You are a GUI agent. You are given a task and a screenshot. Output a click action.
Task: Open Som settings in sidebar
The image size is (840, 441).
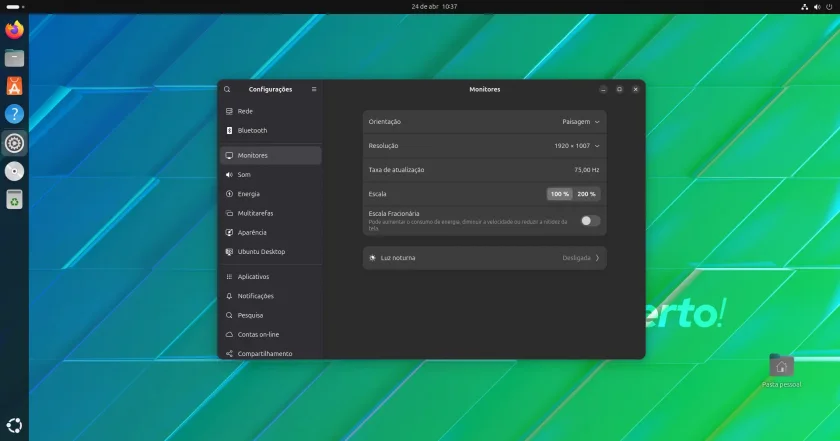tap(271, 175)
